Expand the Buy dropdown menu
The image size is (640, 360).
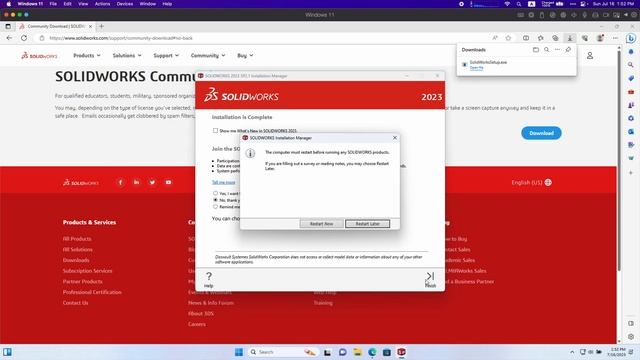(245, 56)
